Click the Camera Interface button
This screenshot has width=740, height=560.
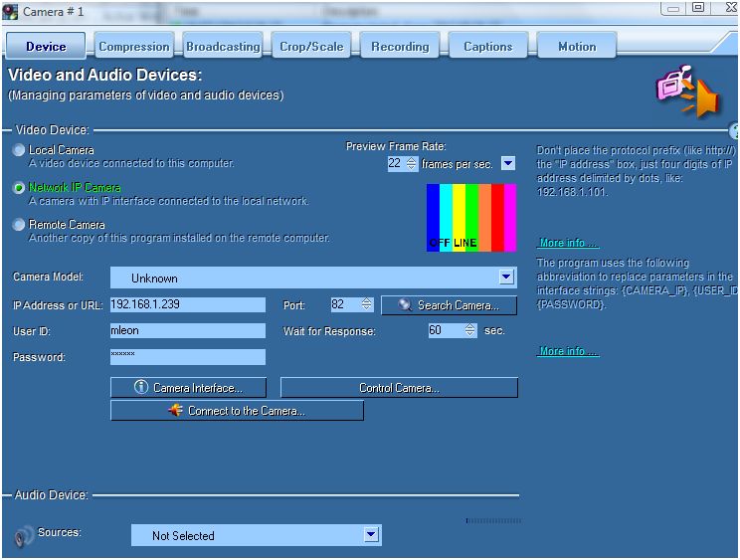click(188, 387)
